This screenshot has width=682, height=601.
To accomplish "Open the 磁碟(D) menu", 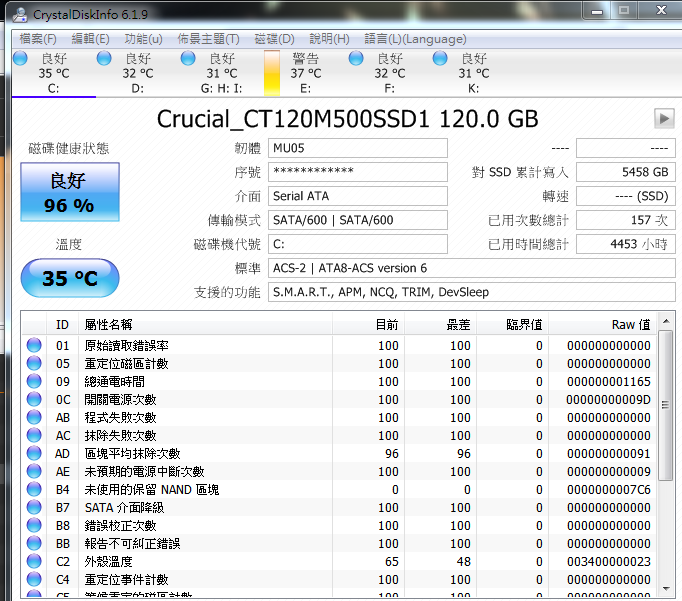I will coord(274,39).
